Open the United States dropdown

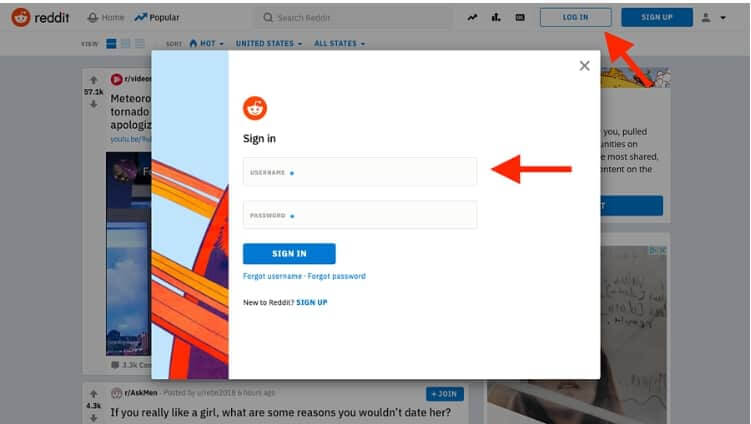[x=269, y=44]
